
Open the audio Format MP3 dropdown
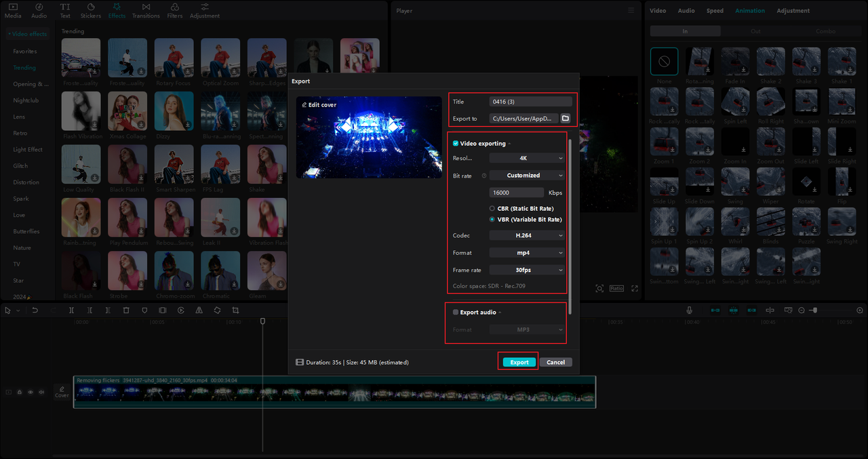[527, 330]
